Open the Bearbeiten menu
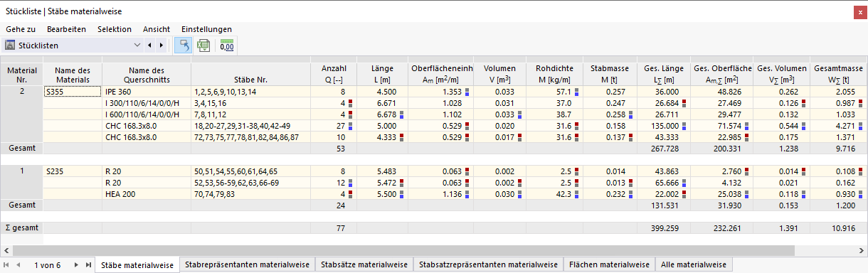This screenshot has width=868, height=273. coord(66,29)
